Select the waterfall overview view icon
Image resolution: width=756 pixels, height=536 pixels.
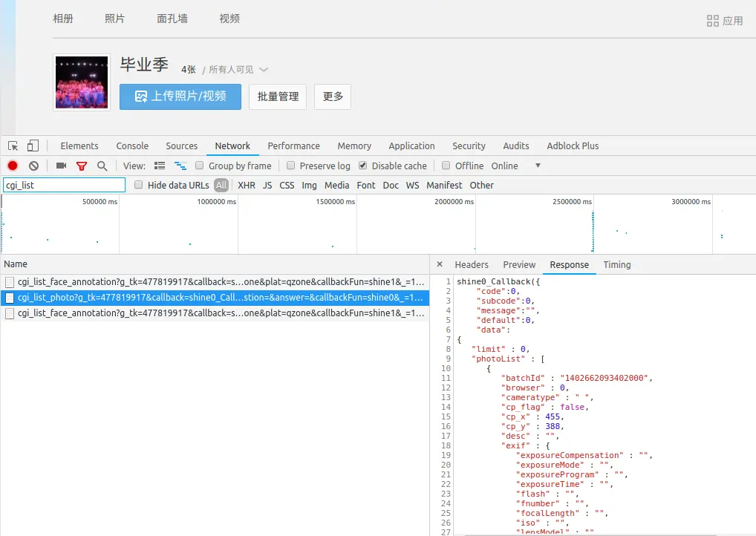coord(180,166)
